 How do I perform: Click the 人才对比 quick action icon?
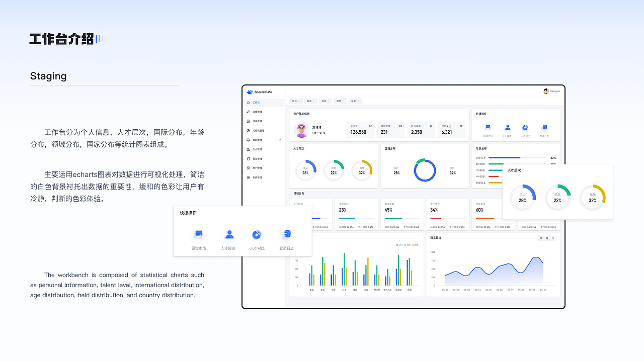[257, 234]
